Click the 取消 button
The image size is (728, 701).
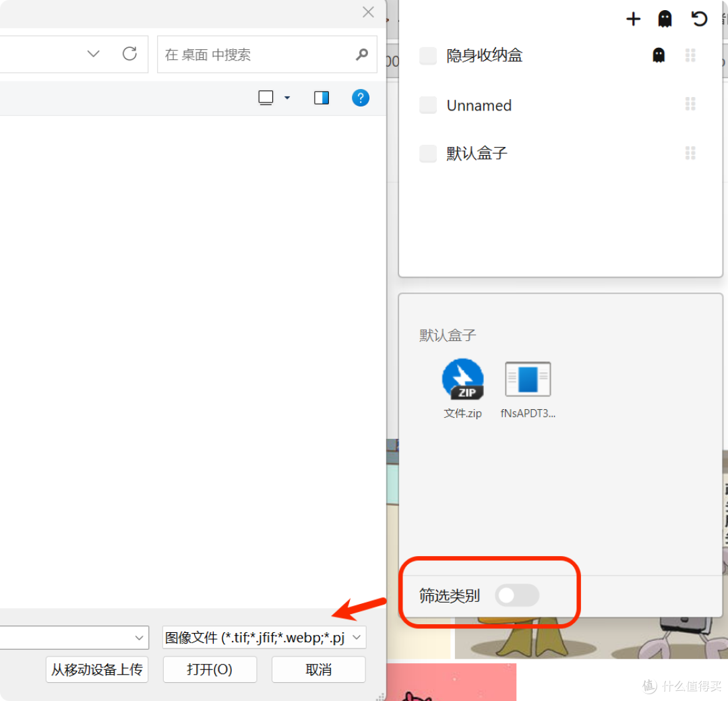318,669
